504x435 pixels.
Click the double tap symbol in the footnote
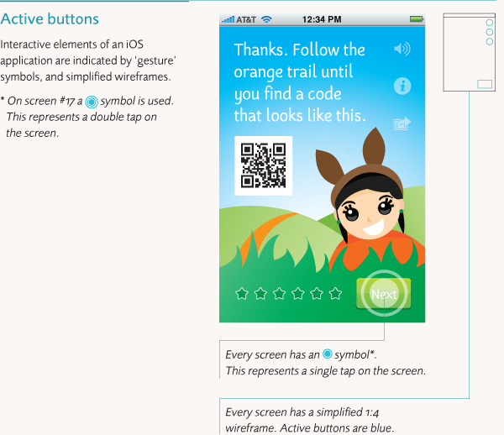point(92,102)
